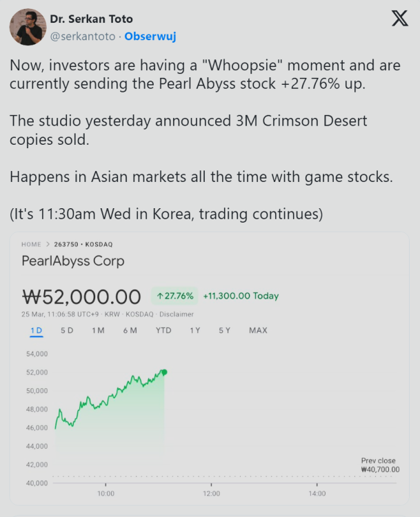The width and height of the screenshot is (420, 517).
Task: Select the MAX range tab
Action: [x=258, y=330]
